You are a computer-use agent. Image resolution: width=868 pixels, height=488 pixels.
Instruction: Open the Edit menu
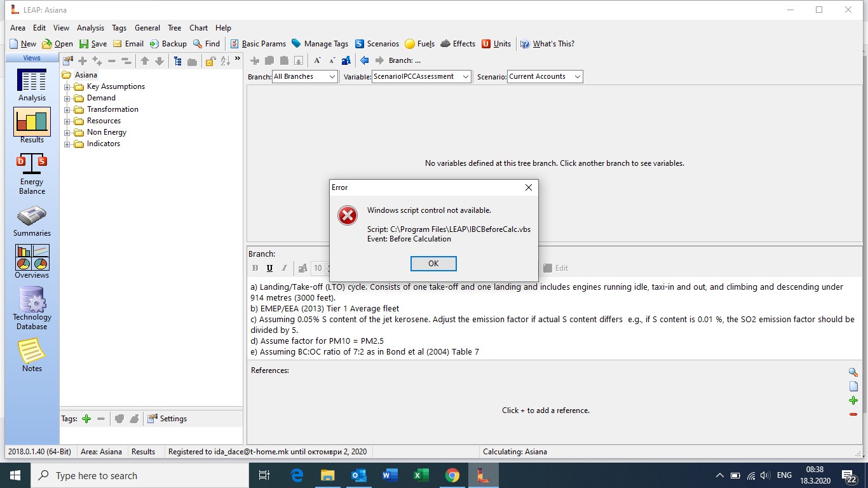(x=39, y=28)
